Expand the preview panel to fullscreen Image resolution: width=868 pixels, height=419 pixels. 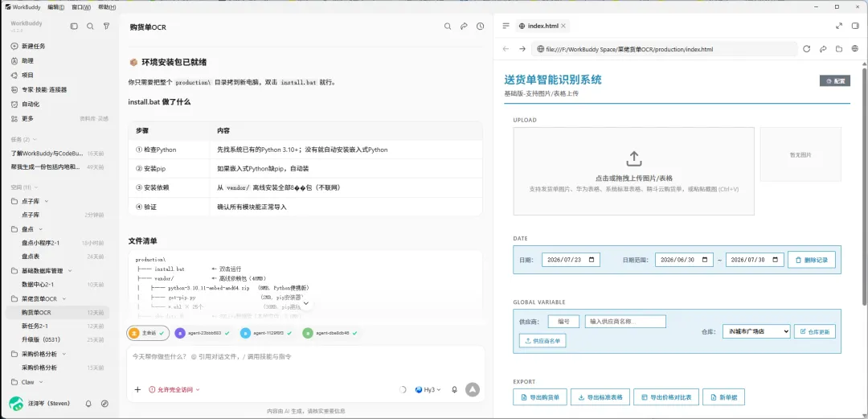point(838,26)
